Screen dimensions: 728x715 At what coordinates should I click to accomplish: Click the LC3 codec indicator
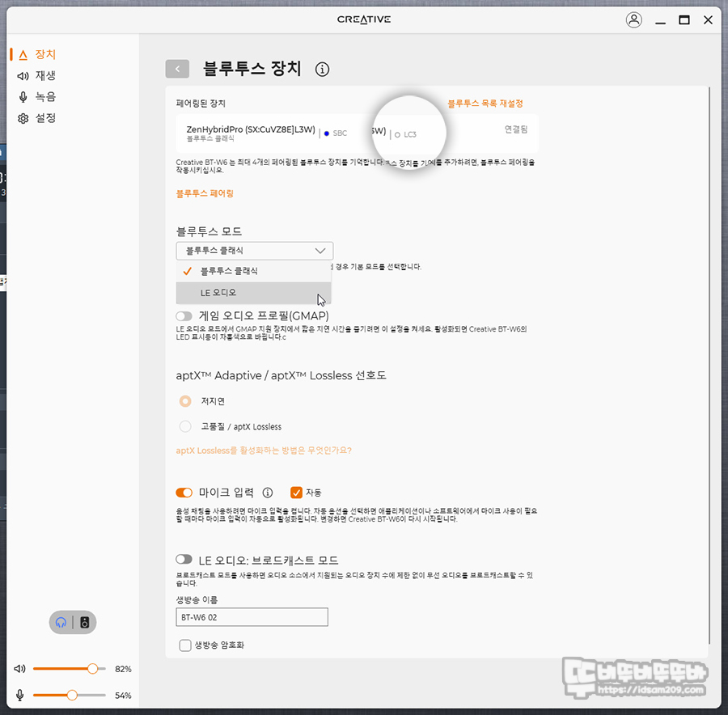[x=405, y=134]
